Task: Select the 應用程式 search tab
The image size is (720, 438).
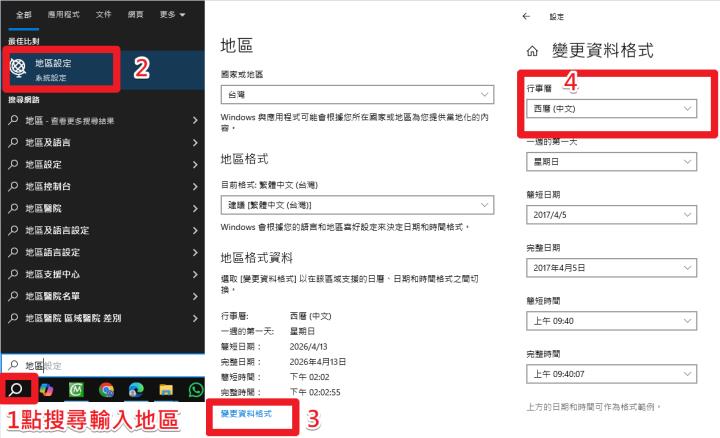Action: click(x=63, y=15)
